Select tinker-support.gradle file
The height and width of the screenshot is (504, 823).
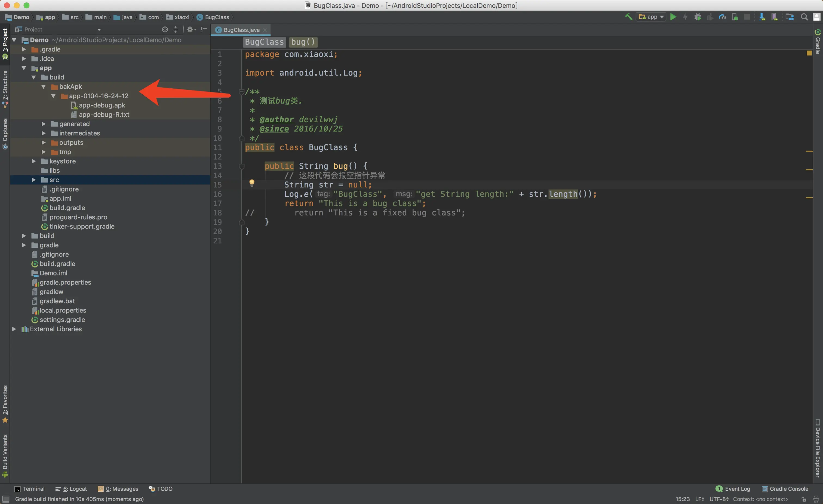pos(78,227)
